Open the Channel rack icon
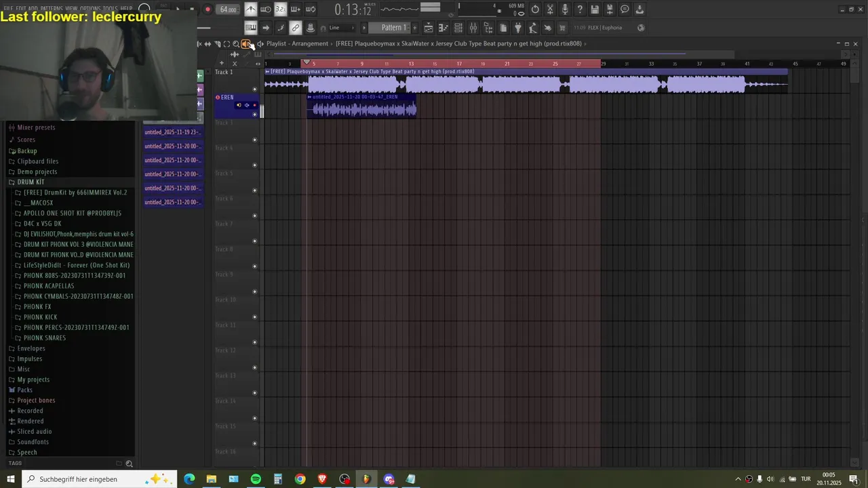Screen dimensions: 868x488 [458, 28]
